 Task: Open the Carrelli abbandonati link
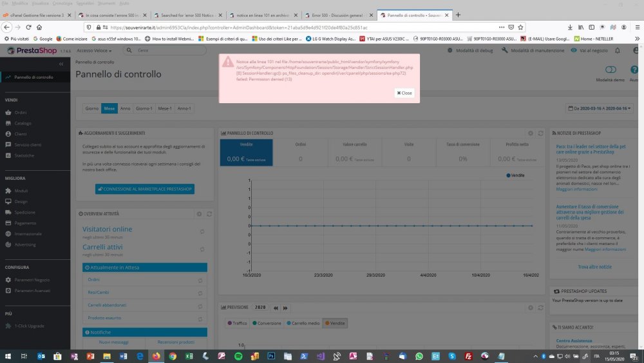pyautogui.click(x=107, y=305)
